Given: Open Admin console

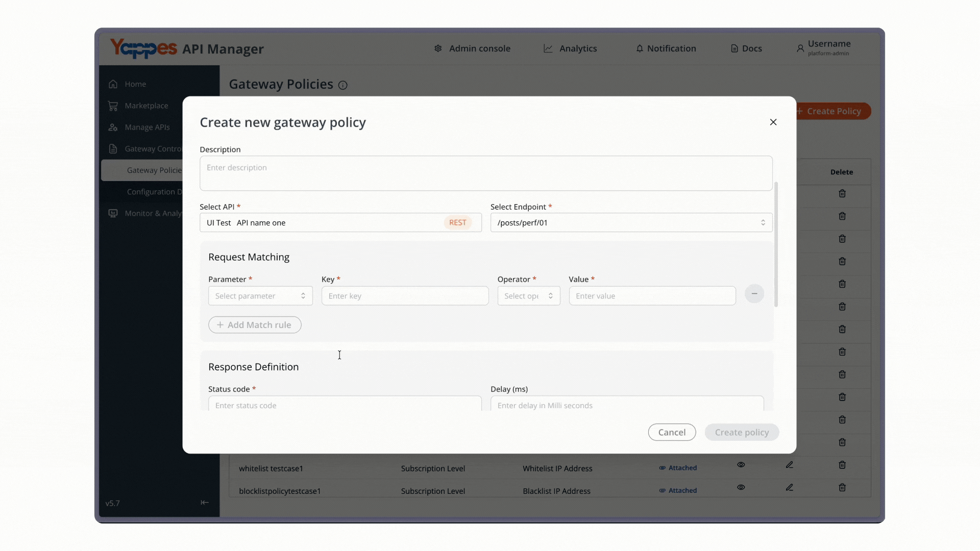Looking at the screenshot, I should tap(472, 48).
